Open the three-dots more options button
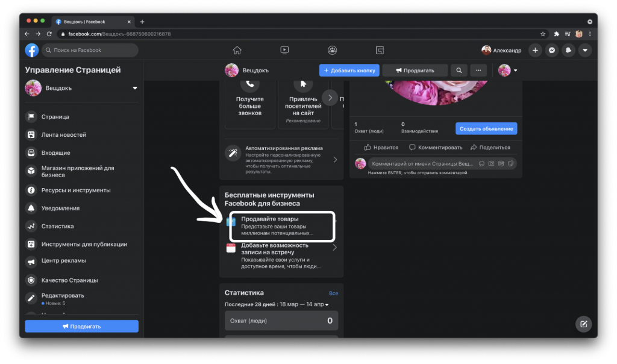The width and height of the screenshot is (617, 364). [x=478, y=71]
